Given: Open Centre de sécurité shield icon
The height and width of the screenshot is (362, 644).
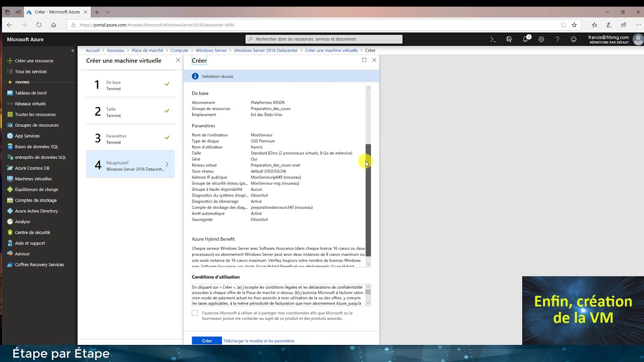Looking at the screenshot, I should point(10,232).
